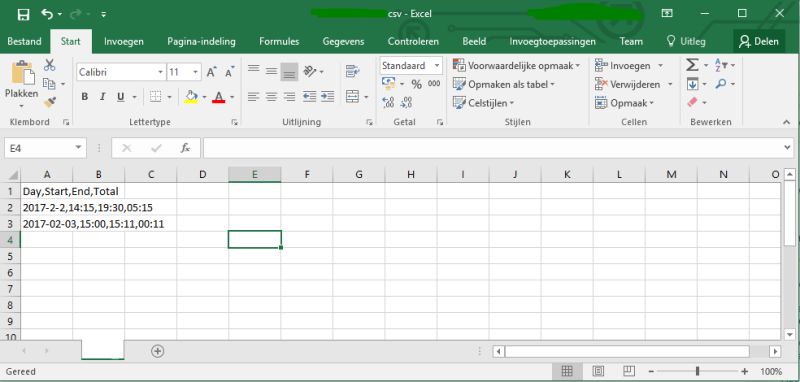
Task: Click the insert function fx icon
Action: coord(185,148)
